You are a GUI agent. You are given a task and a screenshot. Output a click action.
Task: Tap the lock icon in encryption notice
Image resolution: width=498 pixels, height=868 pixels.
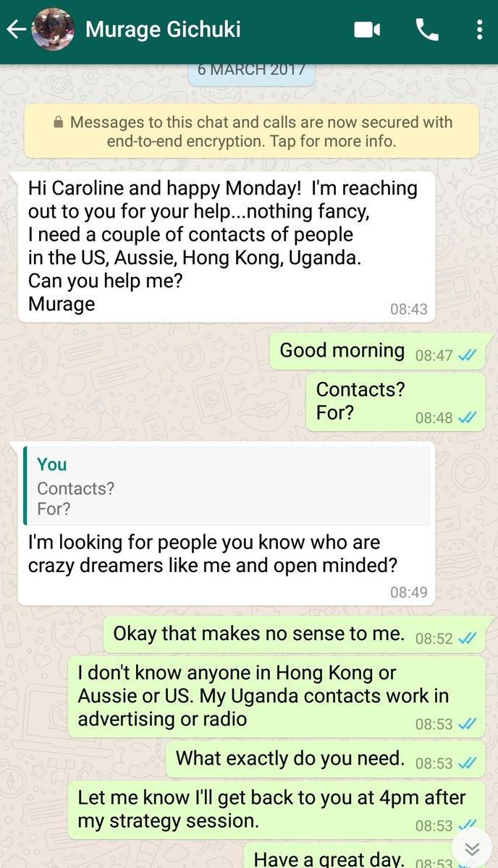pyautogui.click(x=59, y=123)
